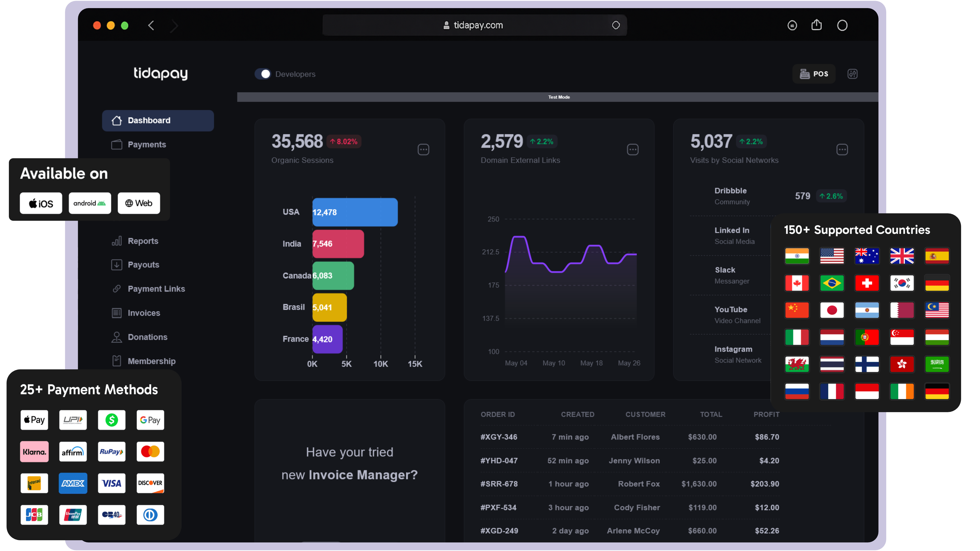Viewport: 980px width, 551px height.
Task: Open Payment Links section
Action: (156, 289)
